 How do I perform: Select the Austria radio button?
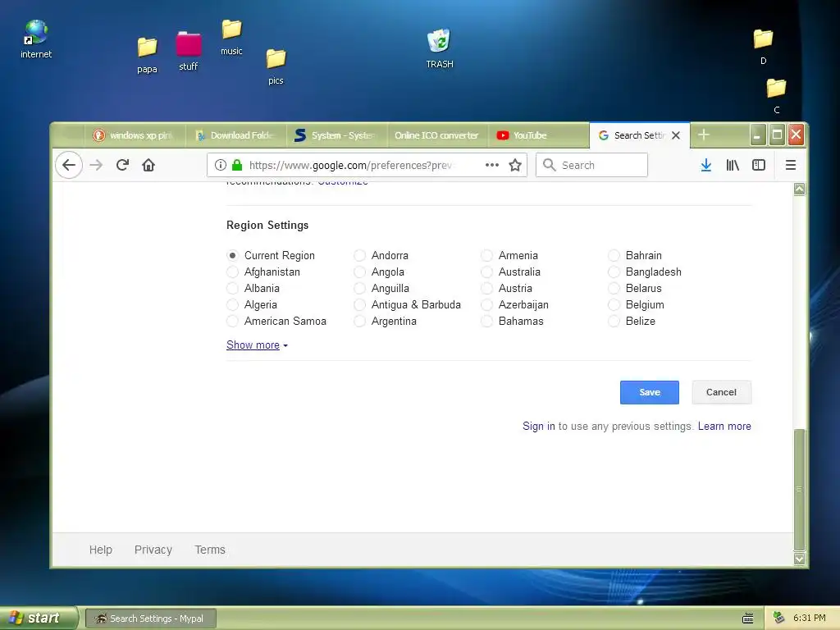coord(486,288)
